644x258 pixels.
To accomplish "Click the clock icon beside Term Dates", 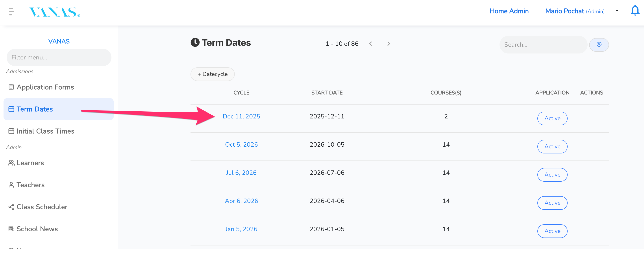I will click(x=195, y=42).
